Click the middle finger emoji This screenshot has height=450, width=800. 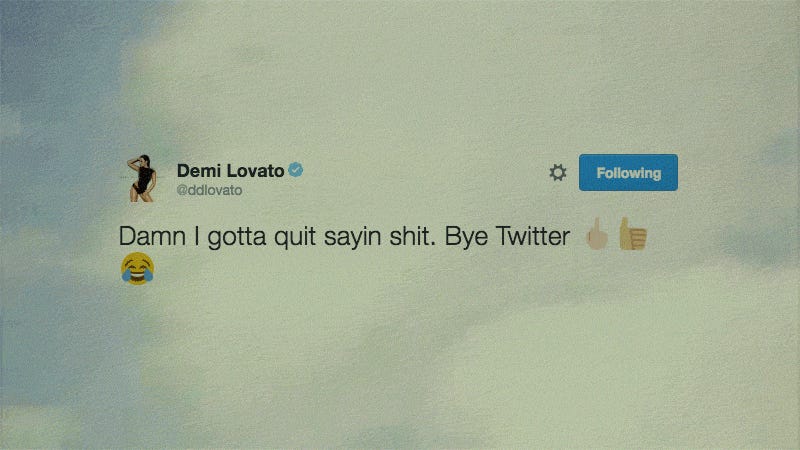[596, 234]
